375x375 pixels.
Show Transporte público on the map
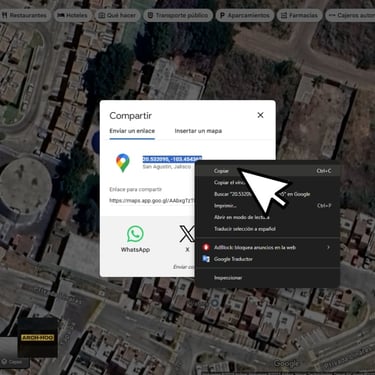tap(178, 15)
